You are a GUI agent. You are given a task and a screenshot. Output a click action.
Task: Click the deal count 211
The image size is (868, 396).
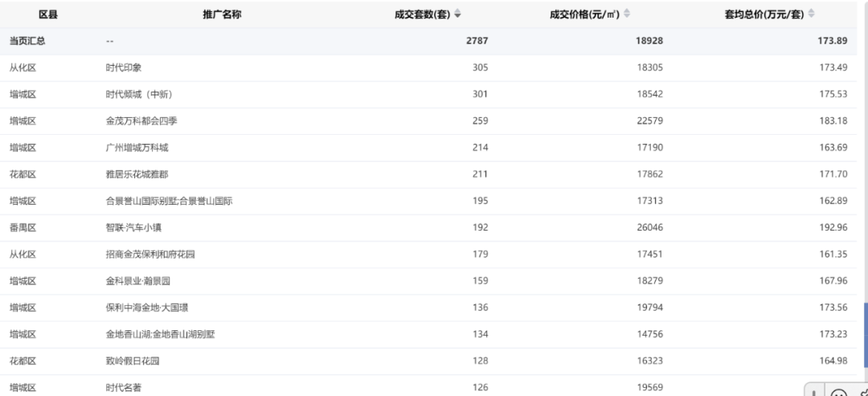point(481,174)
